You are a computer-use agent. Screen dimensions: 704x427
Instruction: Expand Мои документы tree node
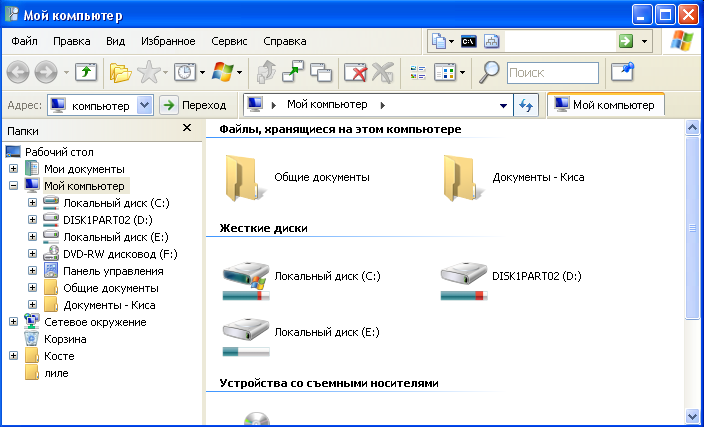click(x=13, y=169)
